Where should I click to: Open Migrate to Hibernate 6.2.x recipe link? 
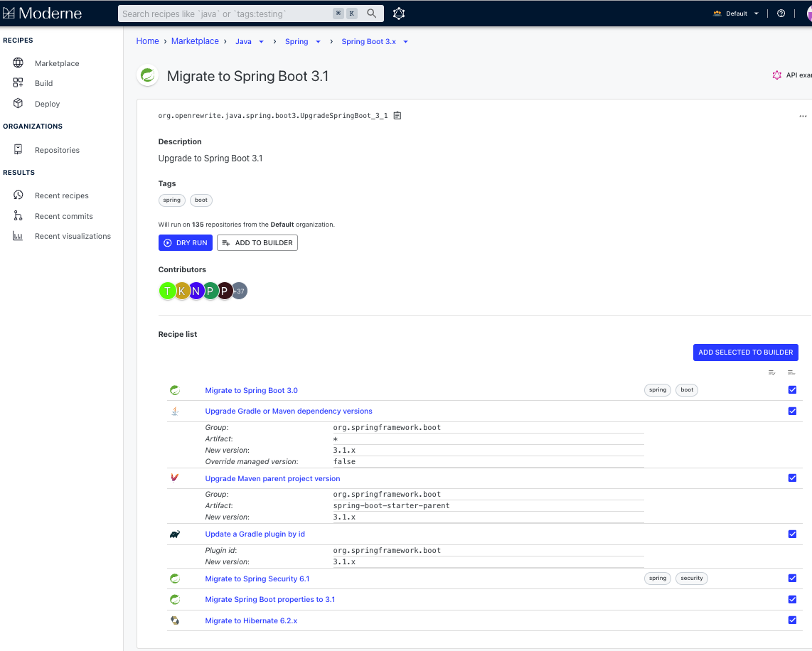coord(251,620)
